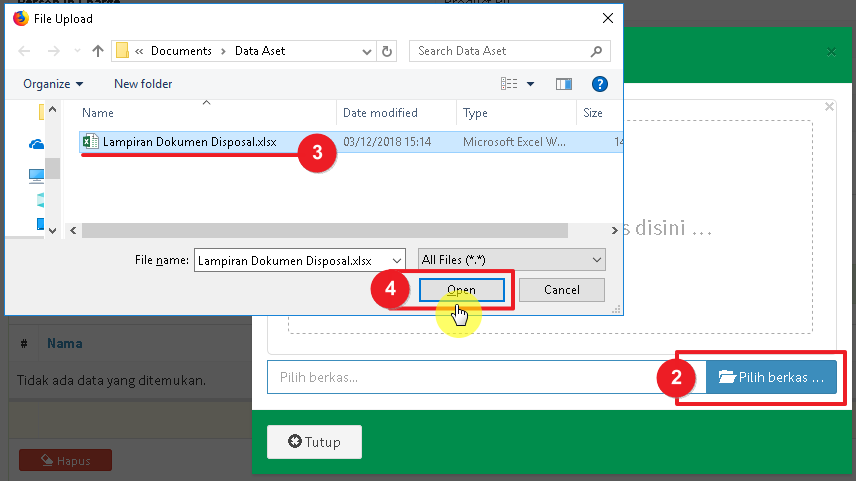This screenshot has height=481, width=856.
Task: Toggle the preview pane icon
Action: (563, 84)
